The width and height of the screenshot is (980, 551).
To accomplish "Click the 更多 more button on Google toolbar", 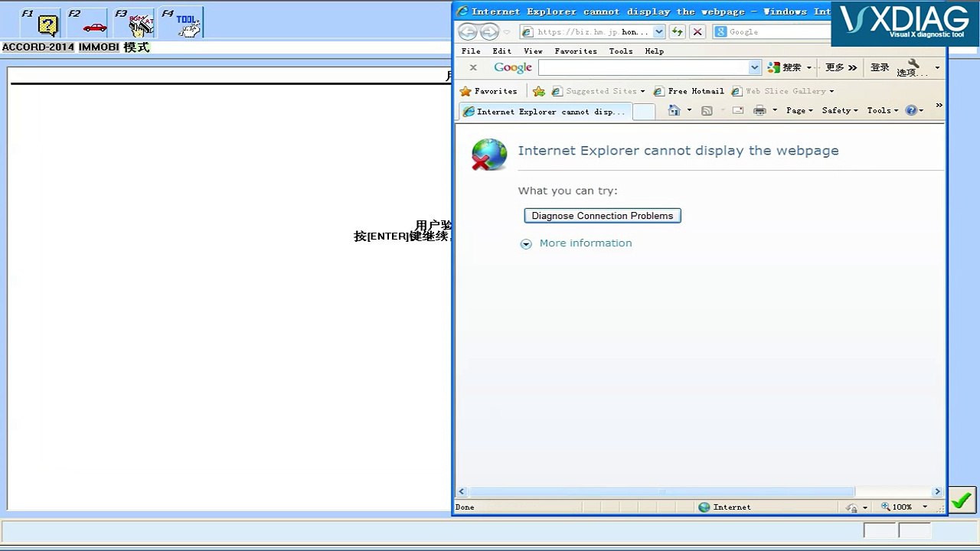I will 841,67.
